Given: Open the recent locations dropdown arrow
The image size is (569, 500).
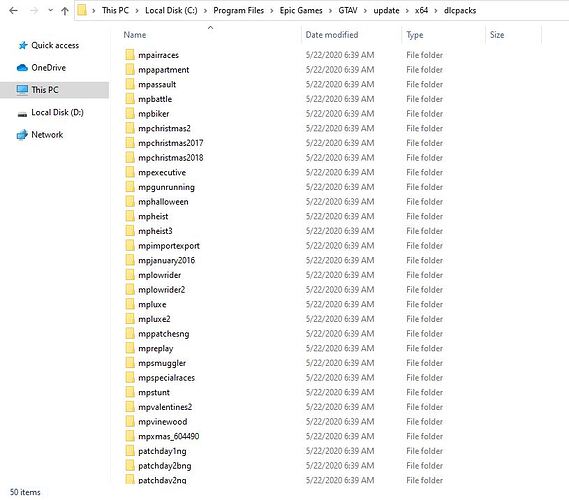Looking at the screenshot, I should coord(50,11).
